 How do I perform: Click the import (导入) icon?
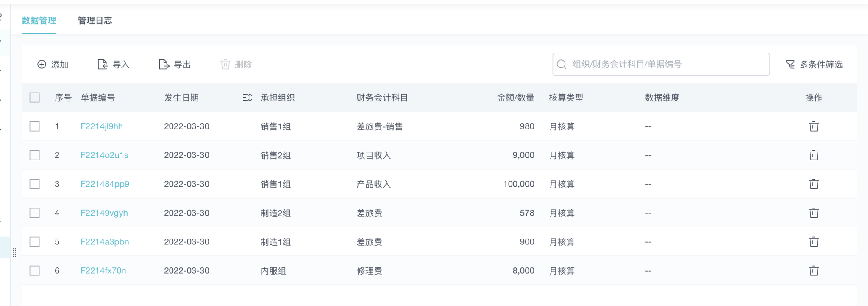tap(103, 65)
